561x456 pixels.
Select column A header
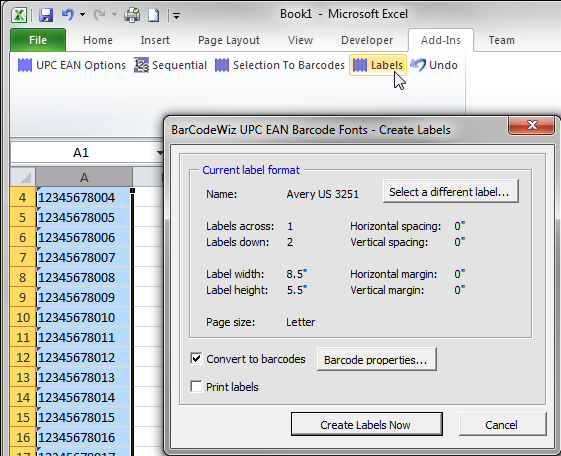click(x=84, y=177)
